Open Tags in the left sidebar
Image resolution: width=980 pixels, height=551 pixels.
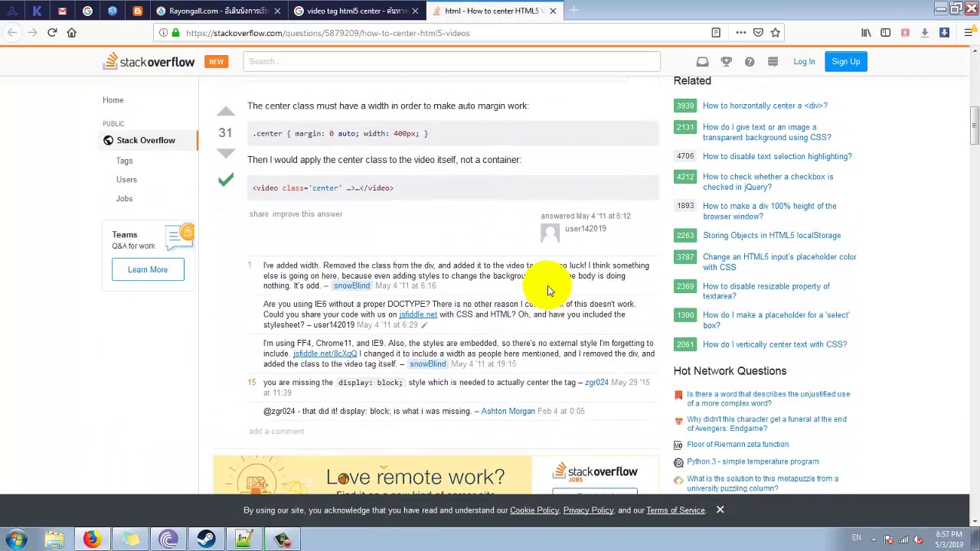click(124, 161)
